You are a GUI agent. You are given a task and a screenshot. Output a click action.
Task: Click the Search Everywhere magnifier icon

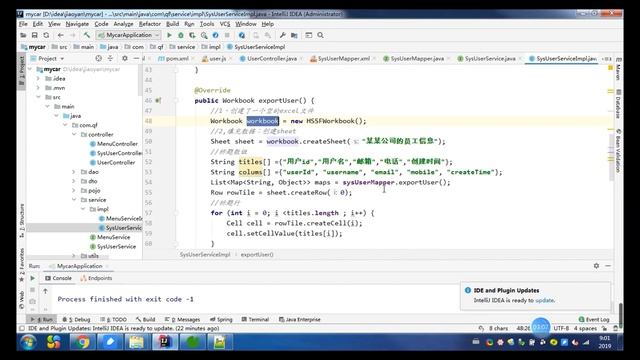coord(320,36)
